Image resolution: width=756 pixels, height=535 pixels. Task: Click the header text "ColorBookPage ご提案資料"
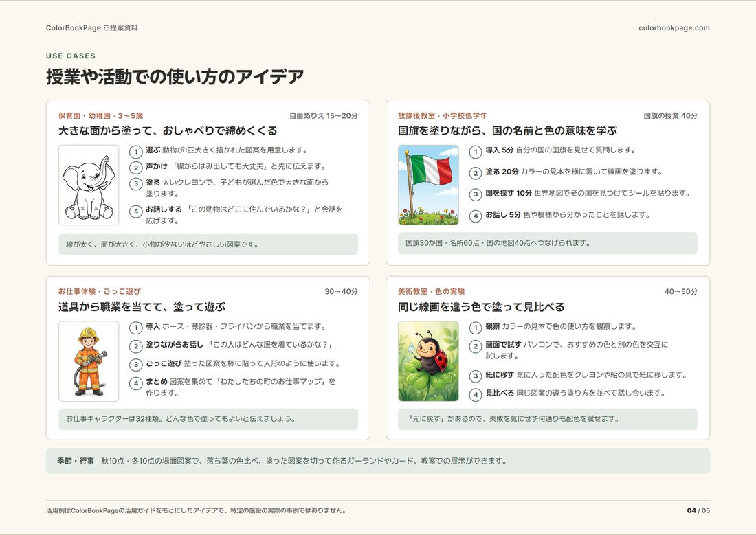click(91, 28)
